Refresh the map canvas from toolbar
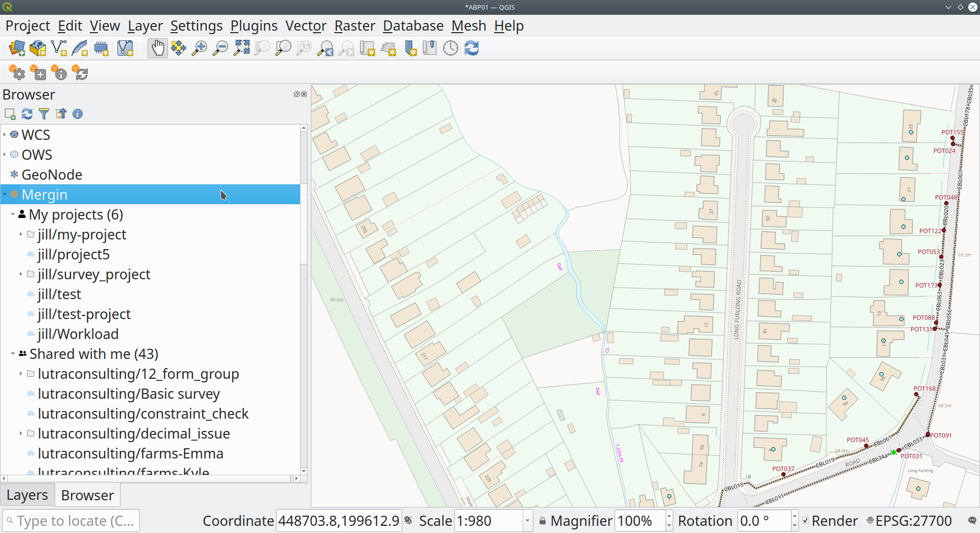980x533 pixels. coord(472,49)
